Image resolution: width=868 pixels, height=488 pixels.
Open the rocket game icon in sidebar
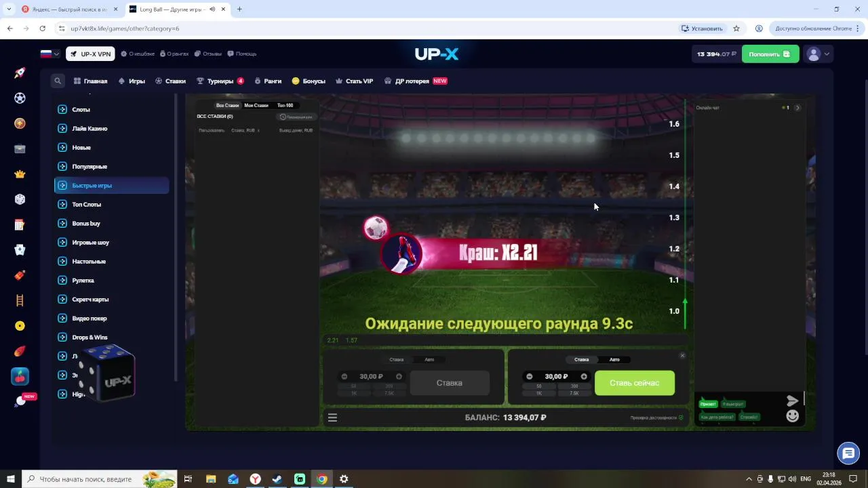(x=20, y=73)
